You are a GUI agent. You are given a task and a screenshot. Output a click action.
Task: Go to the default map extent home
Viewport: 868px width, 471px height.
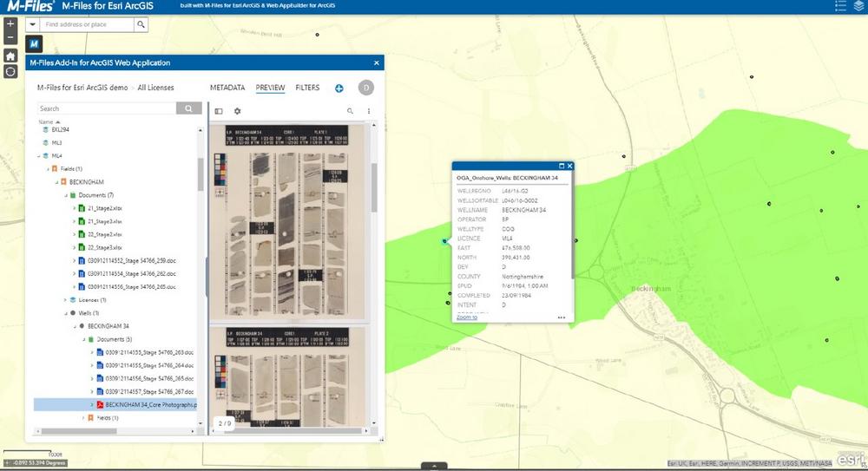pyautogui.click(x=10, y=56)
